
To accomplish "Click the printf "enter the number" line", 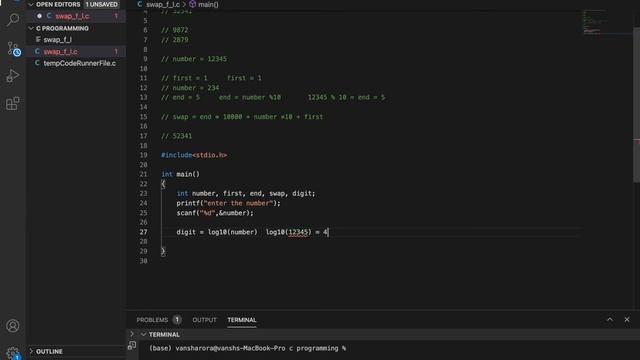I will click(228, 203).
